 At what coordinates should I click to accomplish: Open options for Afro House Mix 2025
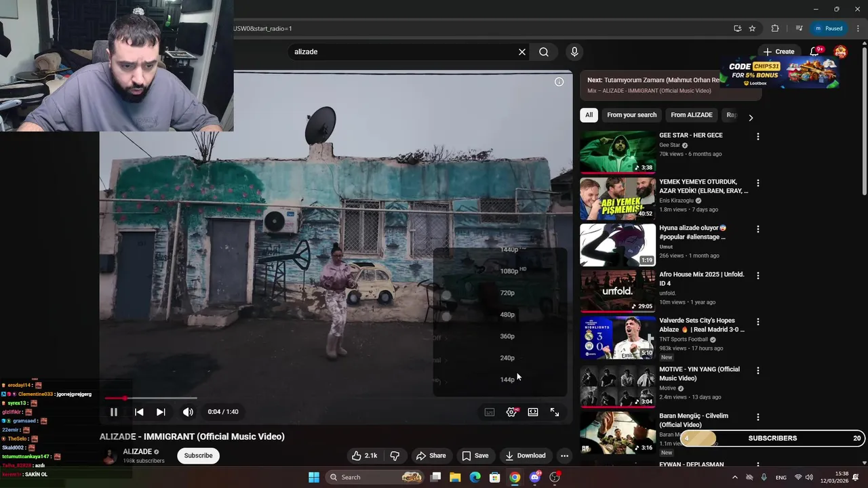[758, 276]
